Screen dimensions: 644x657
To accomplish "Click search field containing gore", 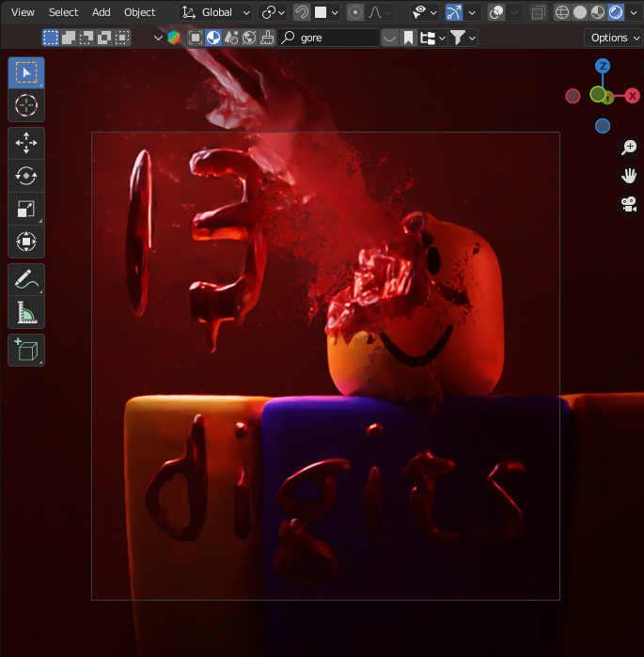I will coord(328,38).
